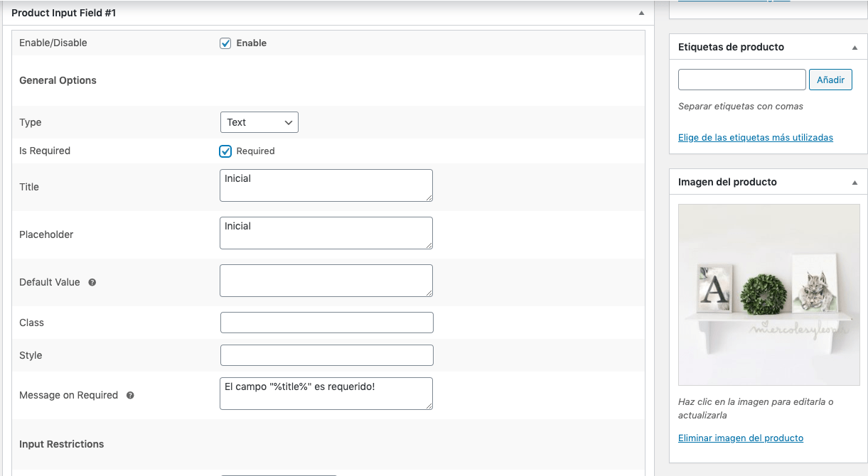Click the Default Value text area
Screen dimensions: 868x476
(x=326, y=281)
